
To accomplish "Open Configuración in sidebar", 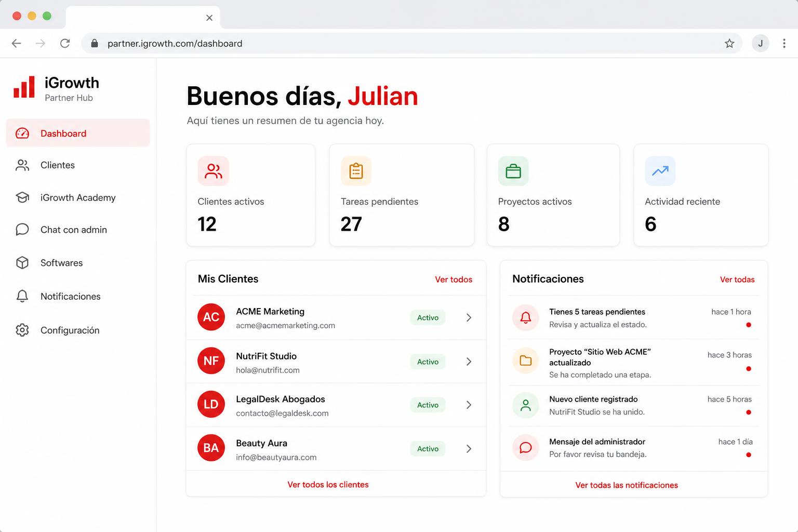I will click(x=78, y=330).
